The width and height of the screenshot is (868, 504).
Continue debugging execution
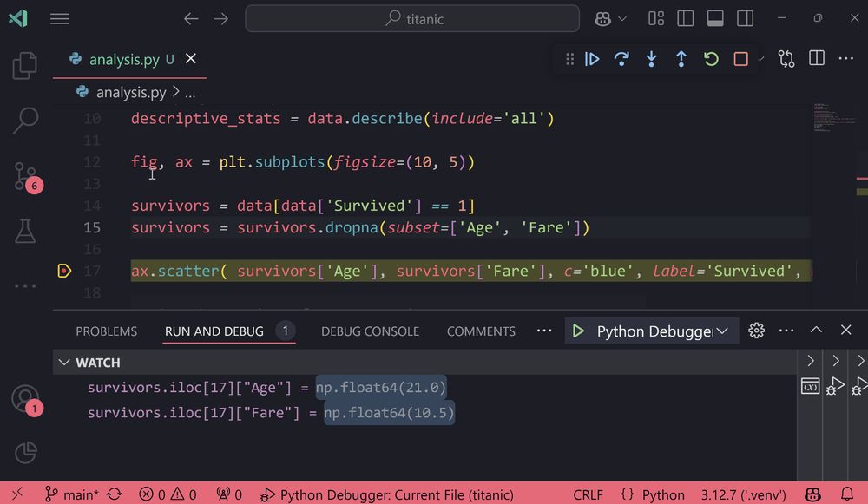tap(592, 59)
